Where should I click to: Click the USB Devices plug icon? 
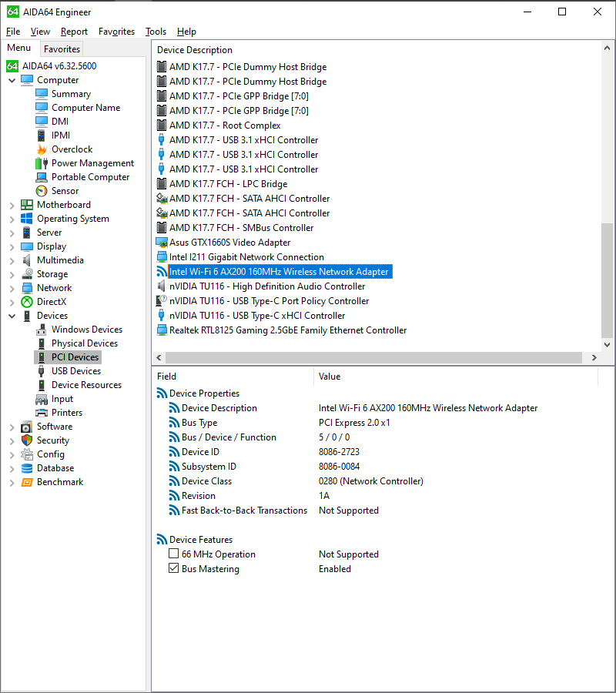(x=42, y=371)
